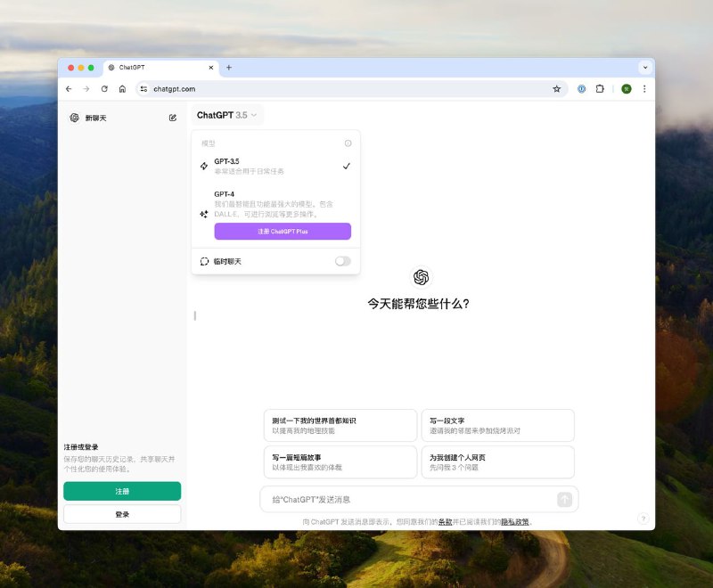Toggle the 临时聊天 switch on
713x588 pixels.
[343, 261]
